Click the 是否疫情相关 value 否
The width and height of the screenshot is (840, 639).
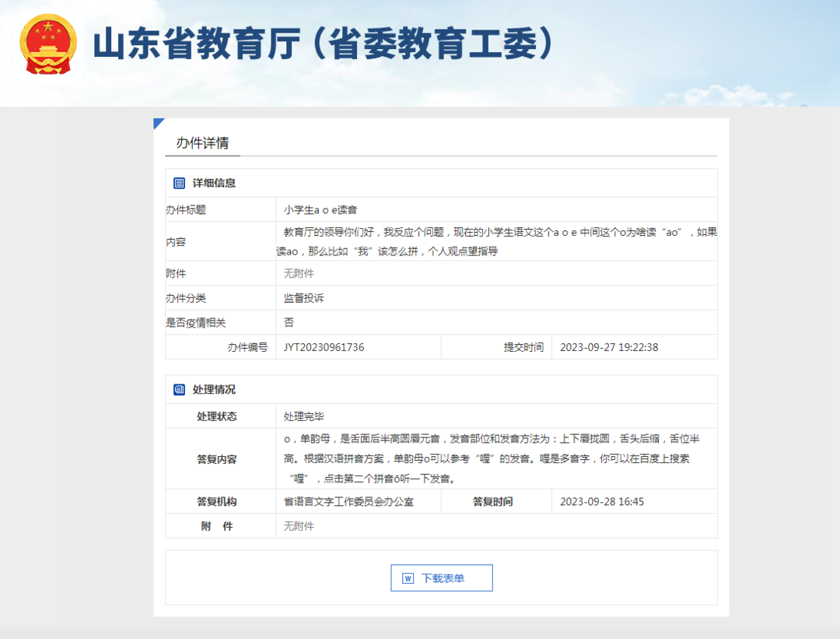click(x=289, y=322)
